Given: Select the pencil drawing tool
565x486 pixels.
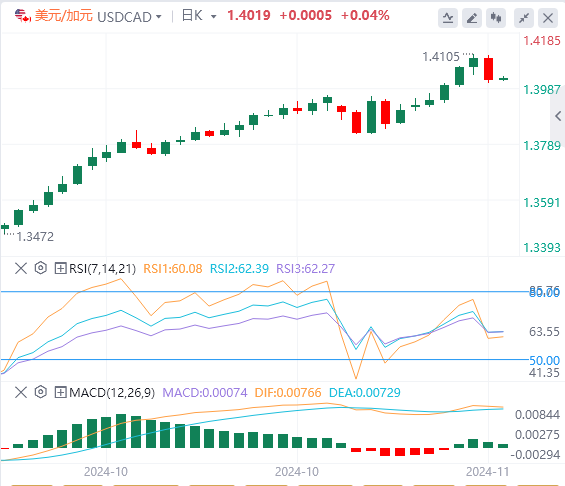Looking at the screenshot, I should [472, 17].
